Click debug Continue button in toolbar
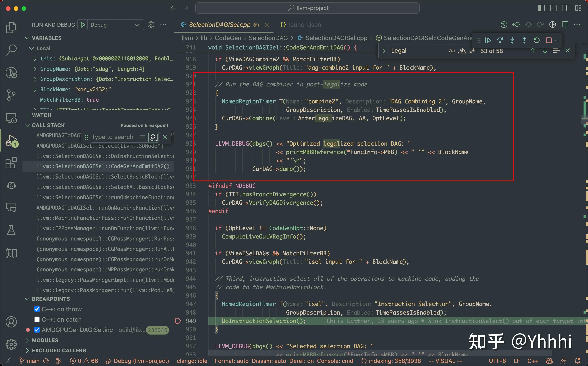588x366 pixels. (488, 40)
